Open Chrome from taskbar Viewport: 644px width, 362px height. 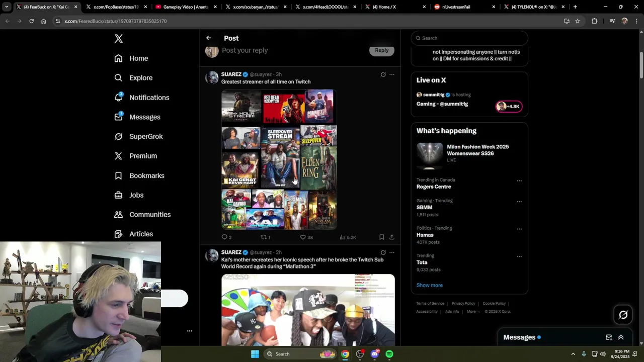point(345,354)
